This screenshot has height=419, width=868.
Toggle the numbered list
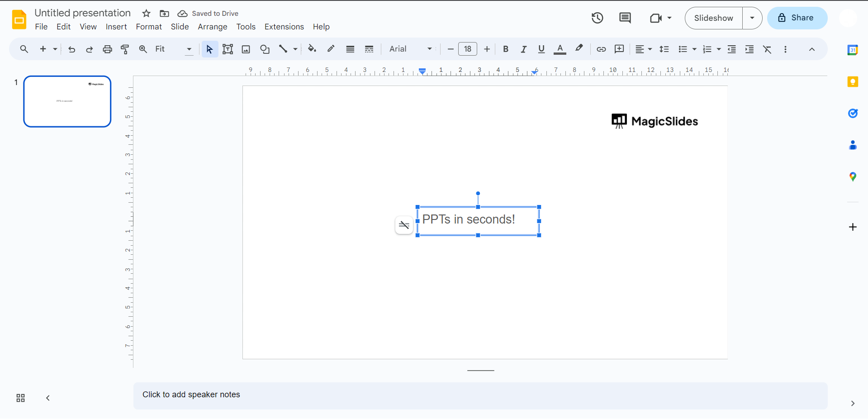(x=707, y=49)
